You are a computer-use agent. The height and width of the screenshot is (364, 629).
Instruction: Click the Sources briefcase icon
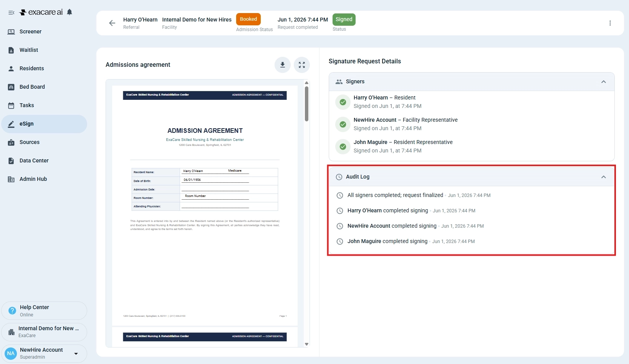11,142
